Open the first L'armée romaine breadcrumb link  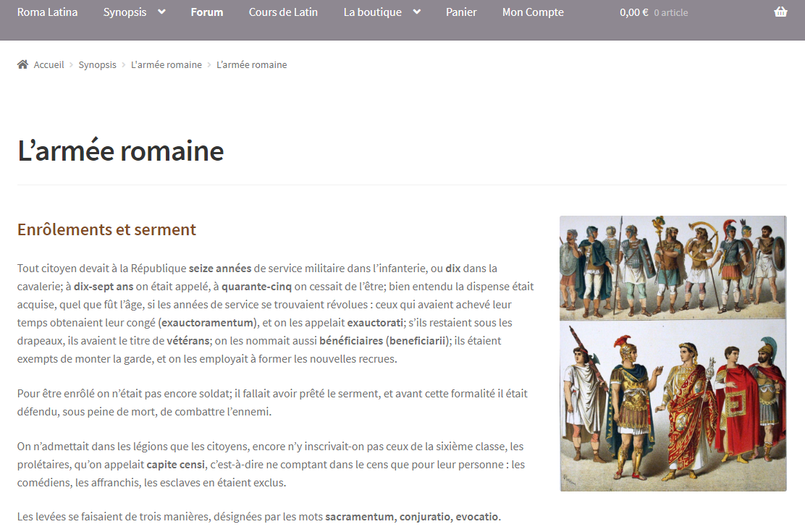166,64
